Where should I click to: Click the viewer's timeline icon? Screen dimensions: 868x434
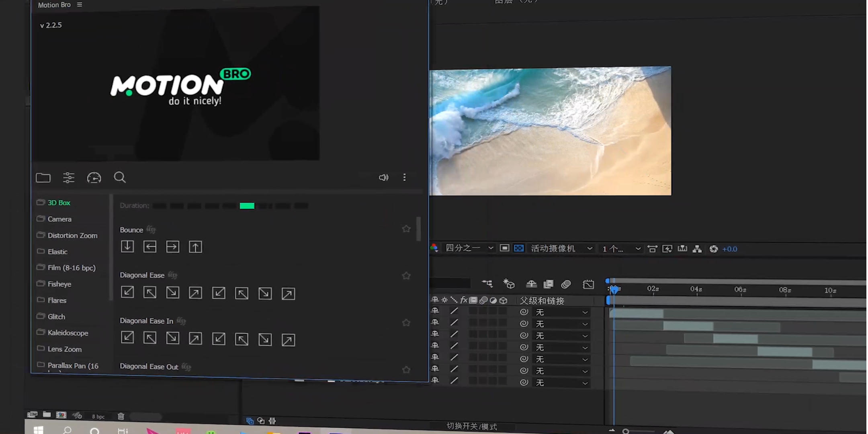pyautogui.click(x=682, y=249)
